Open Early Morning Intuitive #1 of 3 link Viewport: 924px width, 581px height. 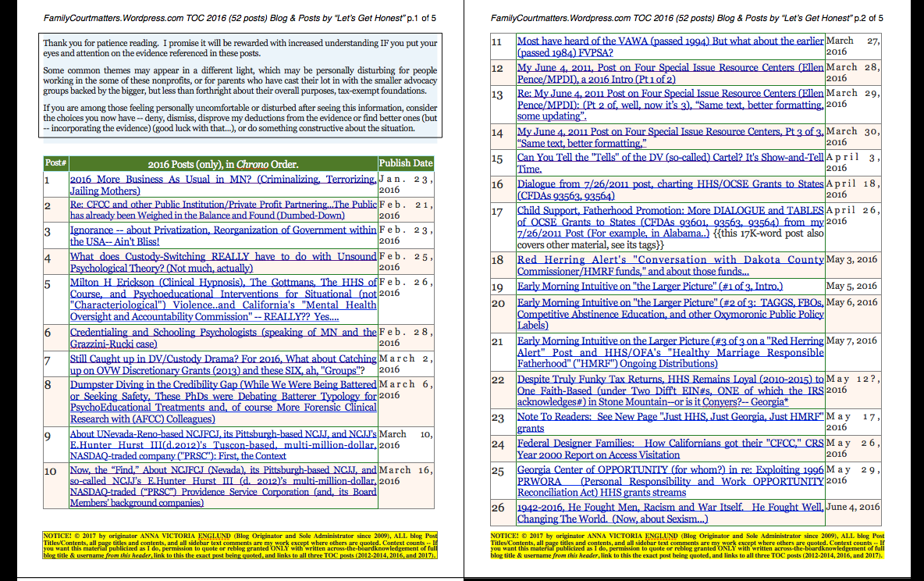point(649,287)
